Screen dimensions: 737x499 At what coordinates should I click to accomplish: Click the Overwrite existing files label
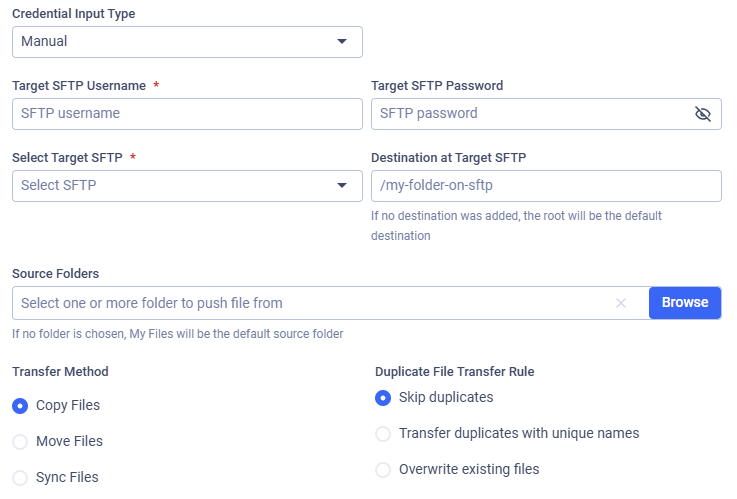469,470
